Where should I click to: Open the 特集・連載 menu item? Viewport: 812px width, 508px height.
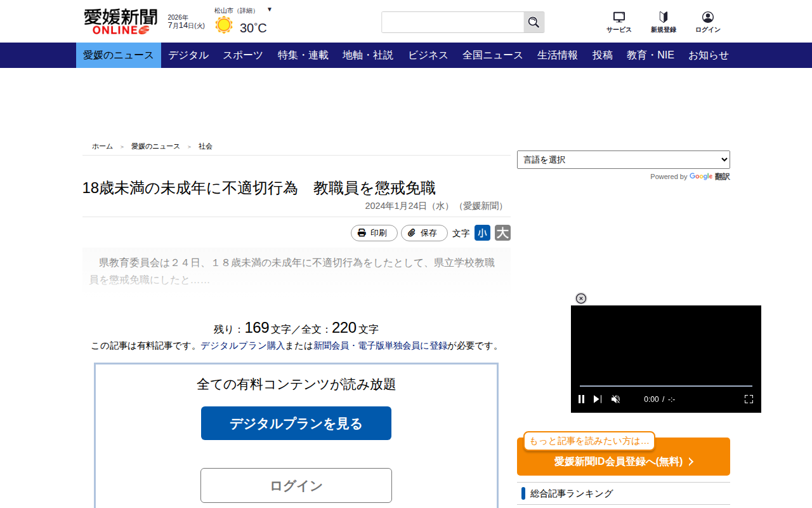pos(303,55)
